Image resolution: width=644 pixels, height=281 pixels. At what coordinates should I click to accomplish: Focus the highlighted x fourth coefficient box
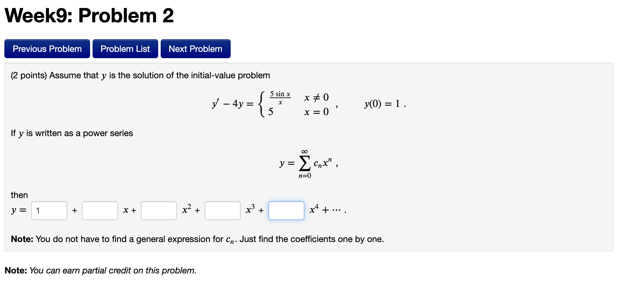[286, 210]
